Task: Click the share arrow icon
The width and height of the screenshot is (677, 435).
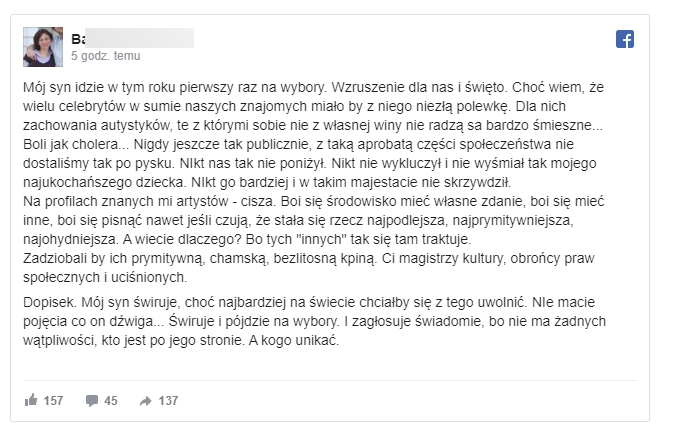Action: [x=146, y=400]
